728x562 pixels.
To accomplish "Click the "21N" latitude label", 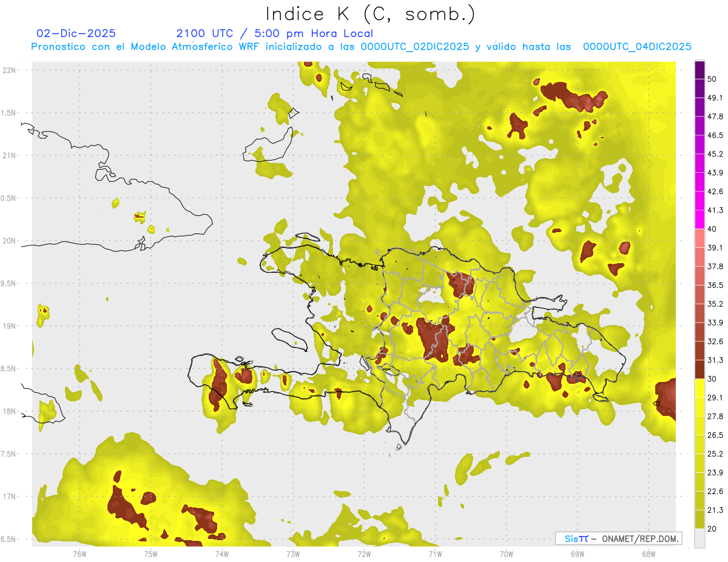I will click(x=10, y=155).
